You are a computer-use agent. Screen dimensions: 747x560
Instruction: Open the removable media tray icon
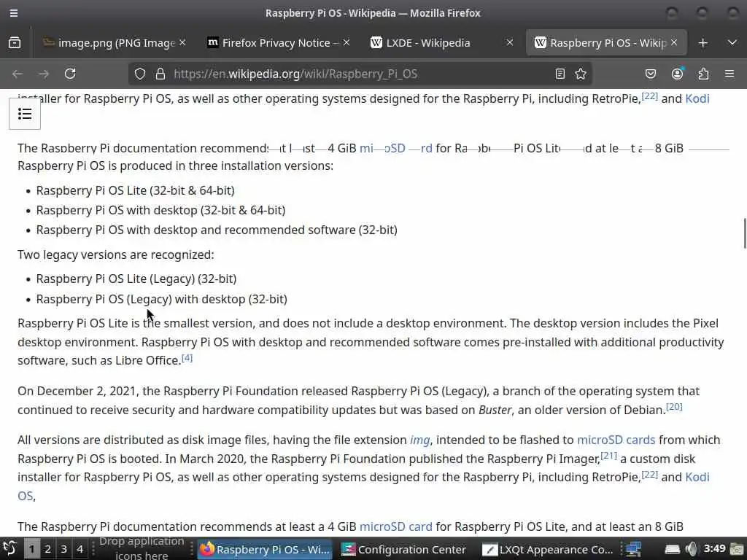point(672,549)
